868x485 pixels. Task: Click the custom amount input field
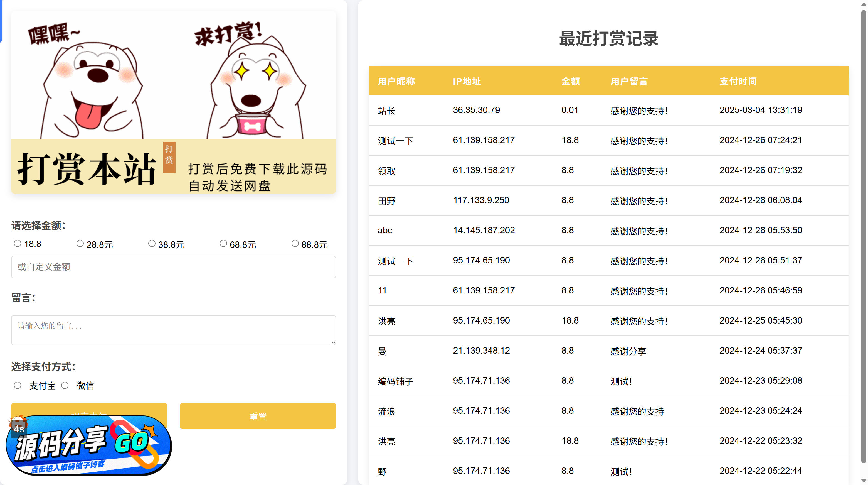click(173, 267)
